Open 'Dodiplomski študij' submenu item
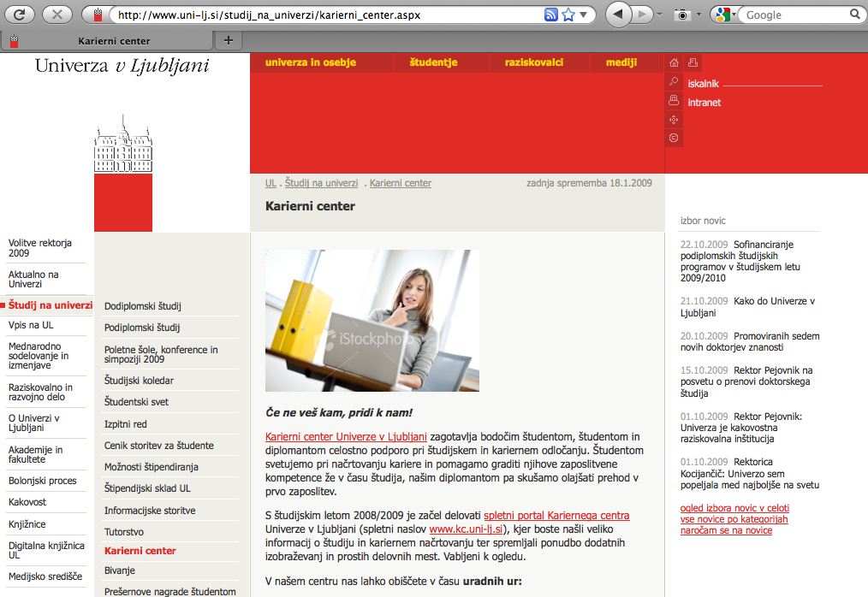Image resolution: width=868 pixels, height=597 pixels. pyautogui.click(x=143, y=306)
